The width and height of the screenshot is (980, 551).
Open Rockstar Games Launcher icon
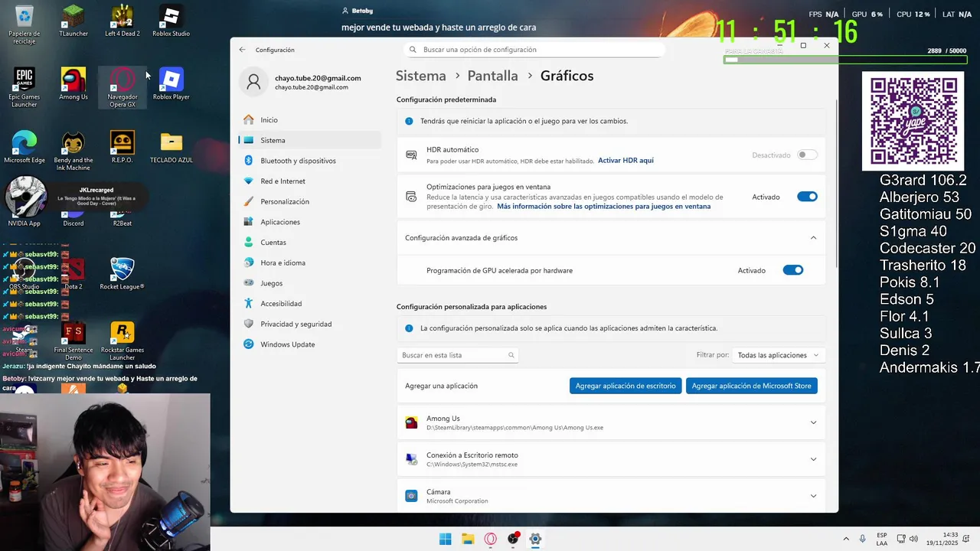click(122, 341)
